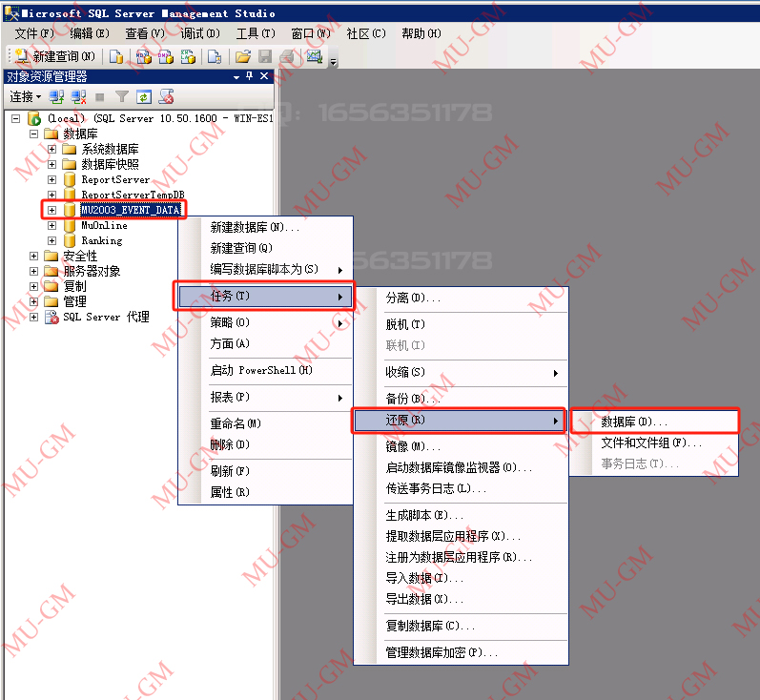Toggle auto-hide pin on Object Explorer
The width and height of the screenshot is (760, 700).
tap(250, 76)
